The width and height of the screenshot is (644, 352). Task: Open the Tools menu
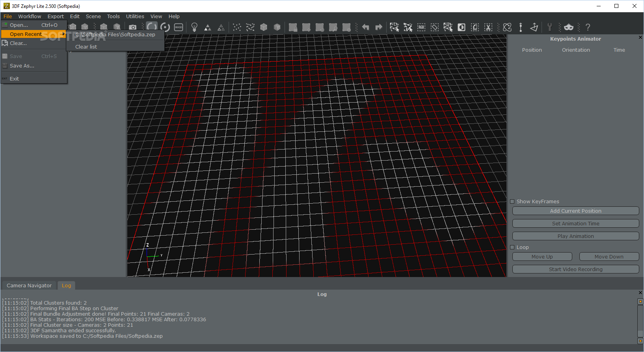[x=114, y=17]
